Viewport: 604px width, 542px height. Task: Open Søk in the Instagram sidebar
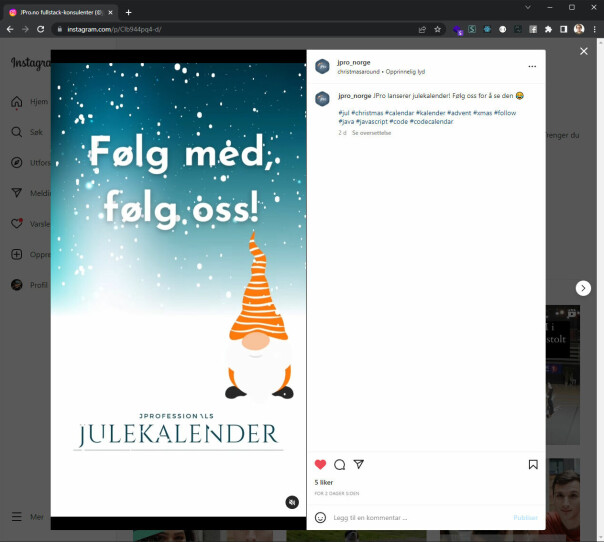27,132
